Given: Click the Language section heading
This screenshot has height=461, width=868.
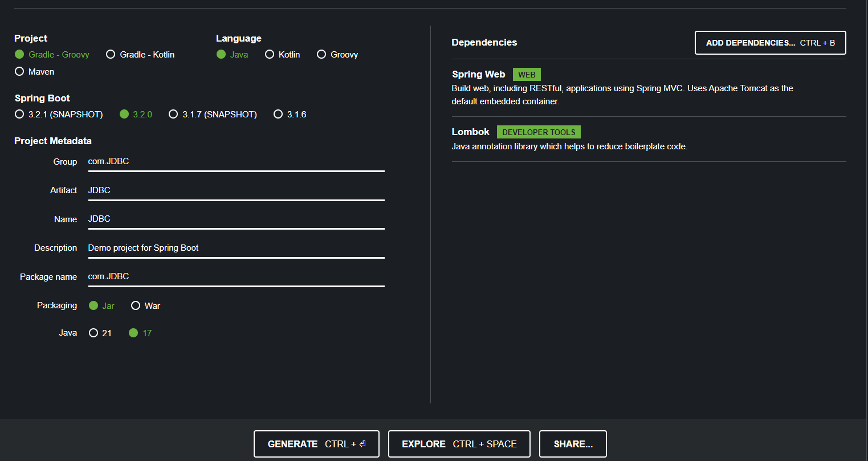Looking at the screenshot, I should (x=239, y=38).
